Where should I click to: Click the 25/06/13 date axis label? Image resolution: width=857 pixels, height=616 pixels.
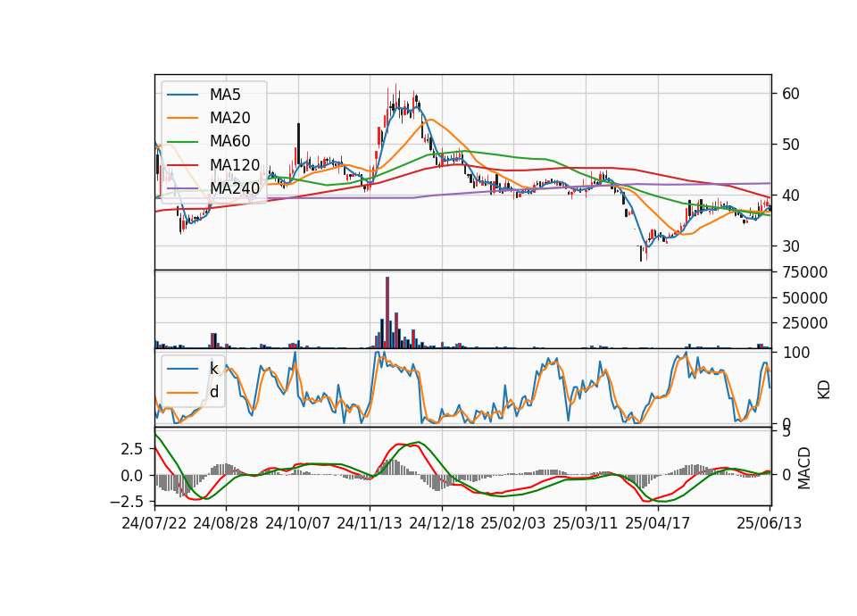click(x=769, y=523)
